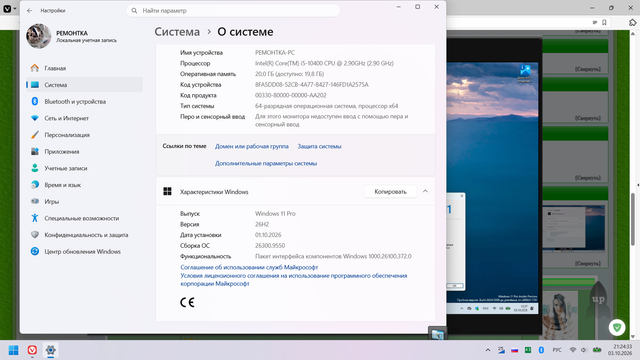Open Главная via its house icon

click(x=35, y=68)
